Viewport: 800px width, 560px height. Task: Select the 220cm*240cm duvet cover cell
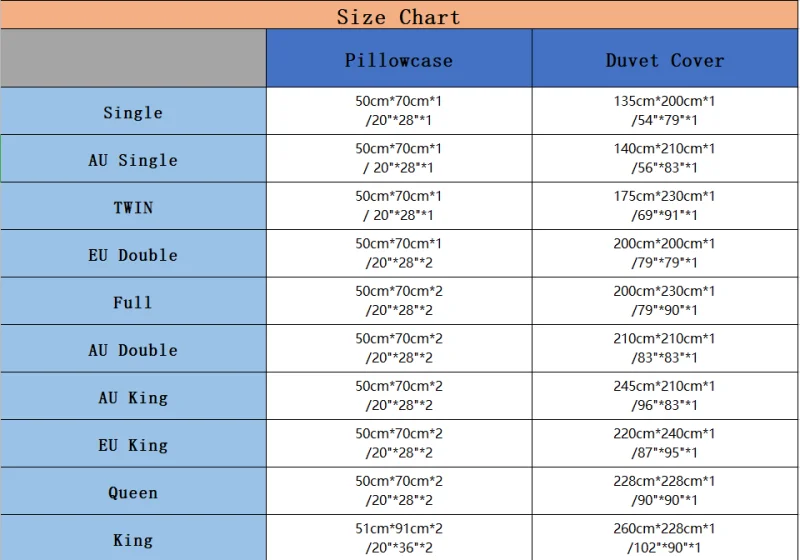664,443
